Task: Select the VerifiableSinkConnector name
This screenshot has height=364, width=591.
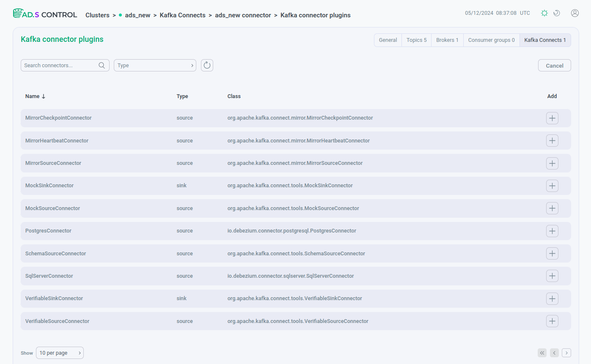Action: pyautogui.click(x=54, y=298)
